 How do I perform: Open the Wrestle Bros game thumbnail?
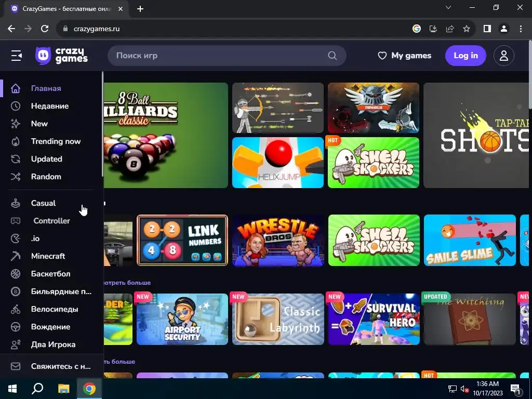278,240
